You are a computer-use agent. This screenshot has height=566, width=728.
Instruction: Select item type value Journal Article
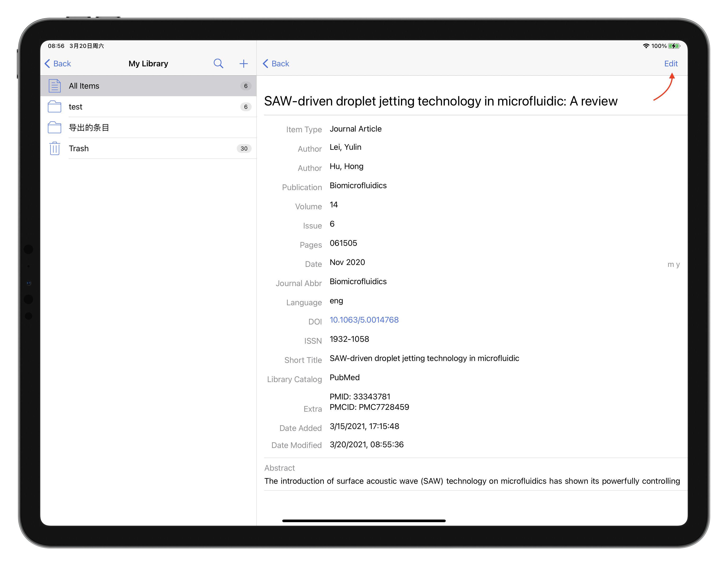coord(355,129)
